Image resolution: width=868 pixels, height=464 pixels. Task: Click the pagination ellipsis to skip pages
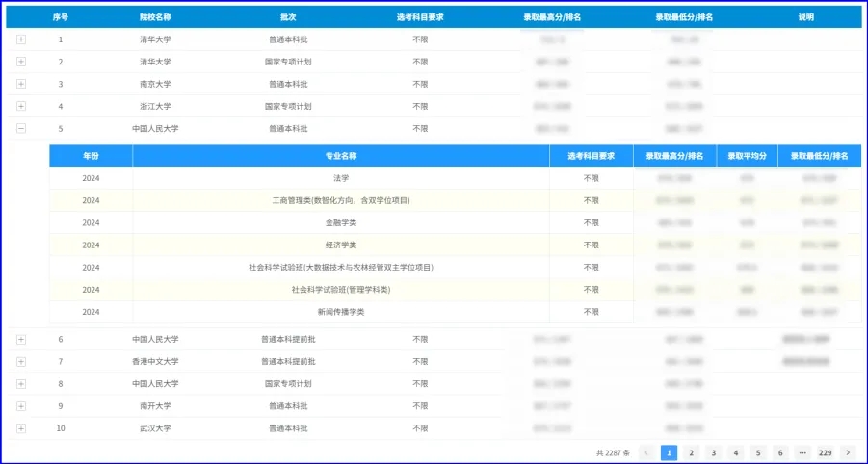[802, 452]
